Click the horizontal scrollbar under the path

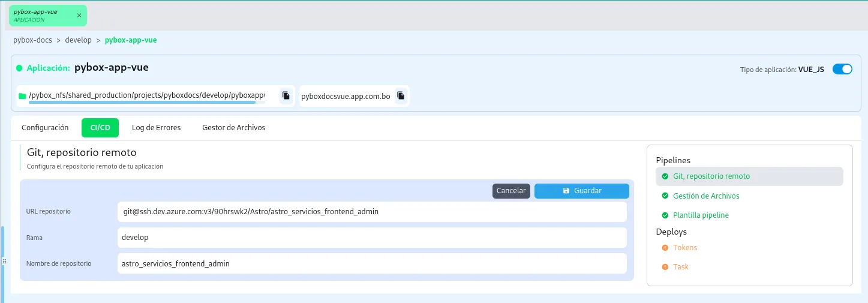click(142, 103)
